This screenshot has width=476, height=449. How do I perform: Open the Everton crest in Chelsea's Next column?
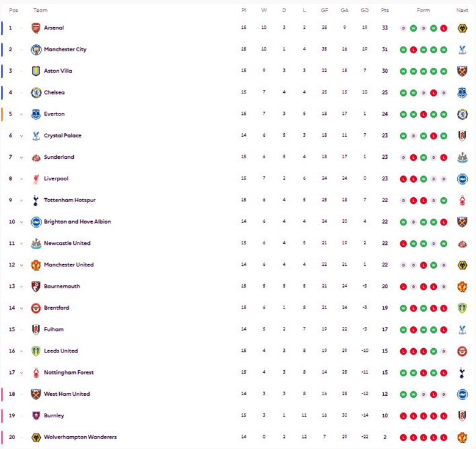(x=463, y=93)
